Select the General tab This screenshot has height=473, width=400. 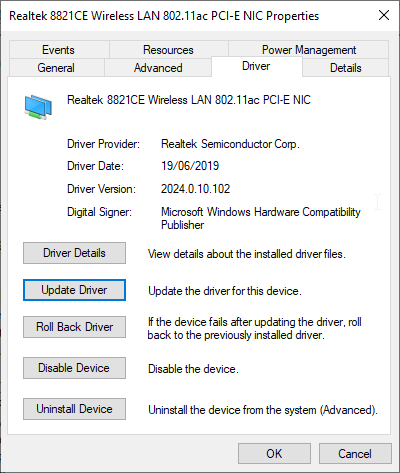pos(56,68)
